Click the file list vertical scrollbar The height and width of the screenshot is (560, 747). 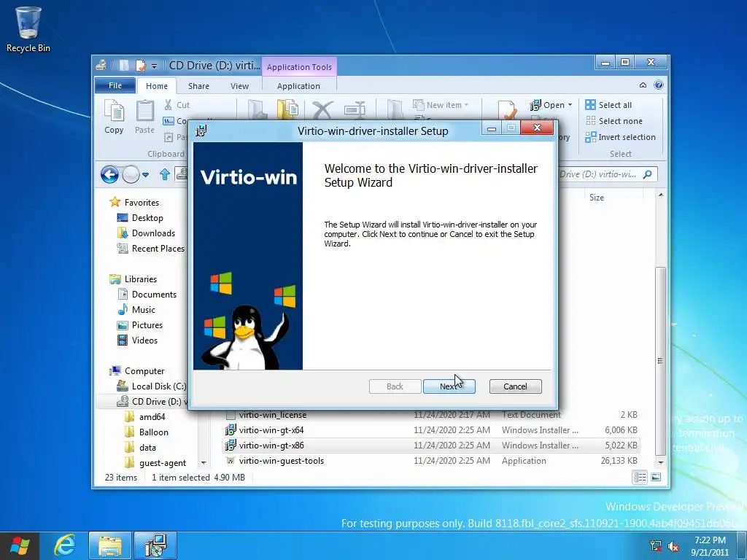[660, 360]
